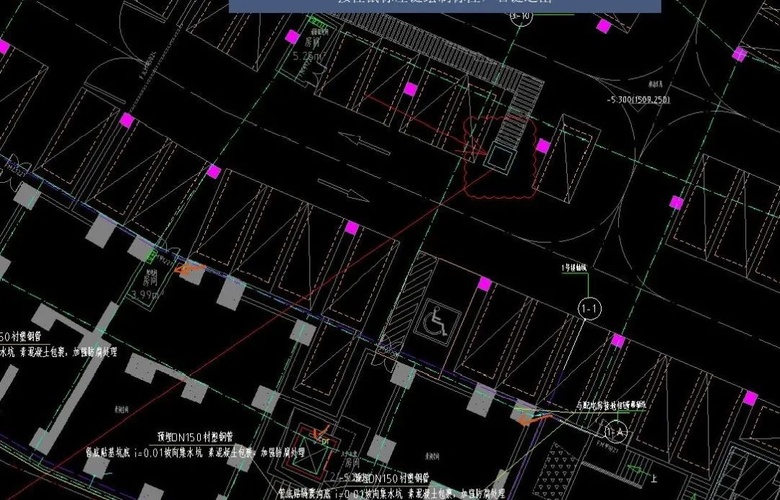This screenshot has width=780, height=500.
Task: Select the 3.99m² room area label
Action: pos(146,296)
